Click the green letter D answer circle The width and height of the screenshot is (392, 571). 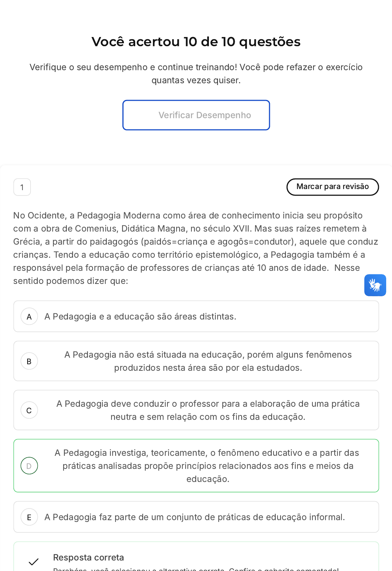[x=29, y=466]
